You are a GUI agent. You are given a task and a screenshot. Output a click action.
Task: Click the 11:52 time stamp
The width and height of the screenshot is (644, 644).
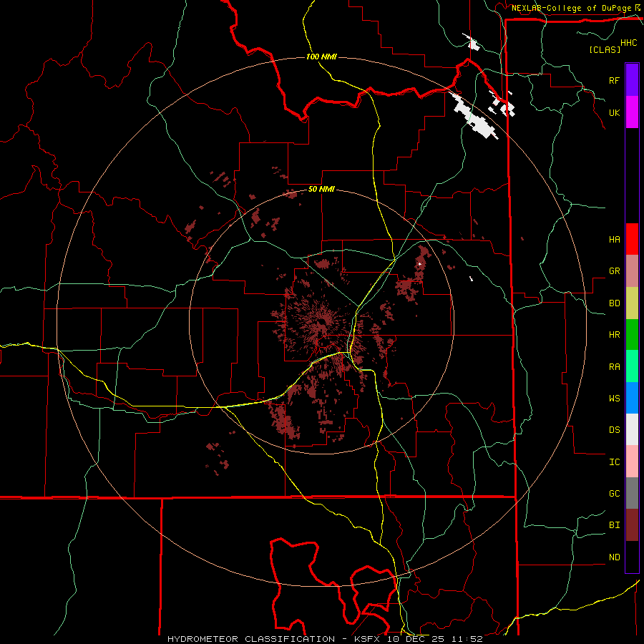click(x=467, y=639)
